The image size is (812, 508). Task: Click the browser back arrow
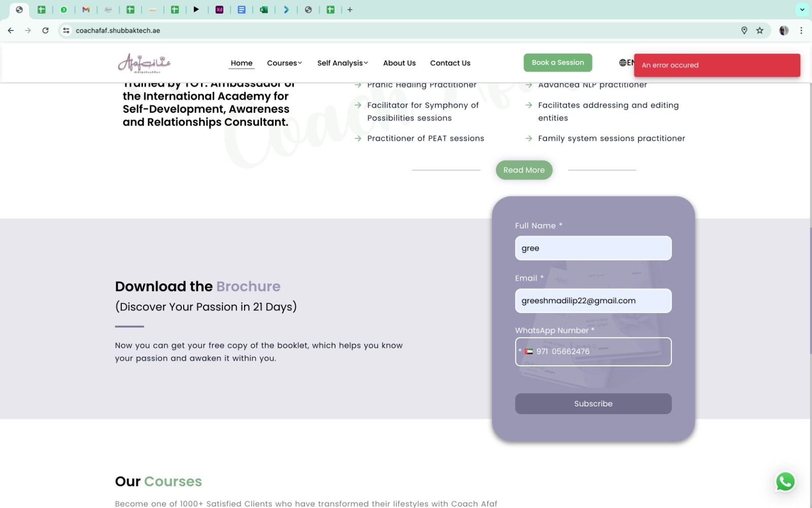[x=11, y=30]
